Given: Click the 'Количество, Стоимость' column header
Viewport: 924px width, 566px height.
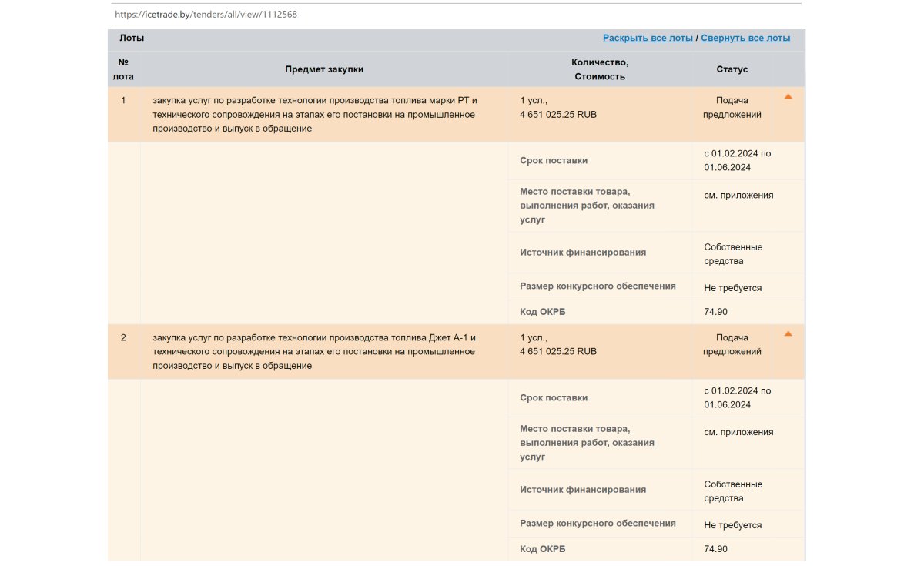Looking at the screenshot, I should pyautogui.click(x=599, y=69).
